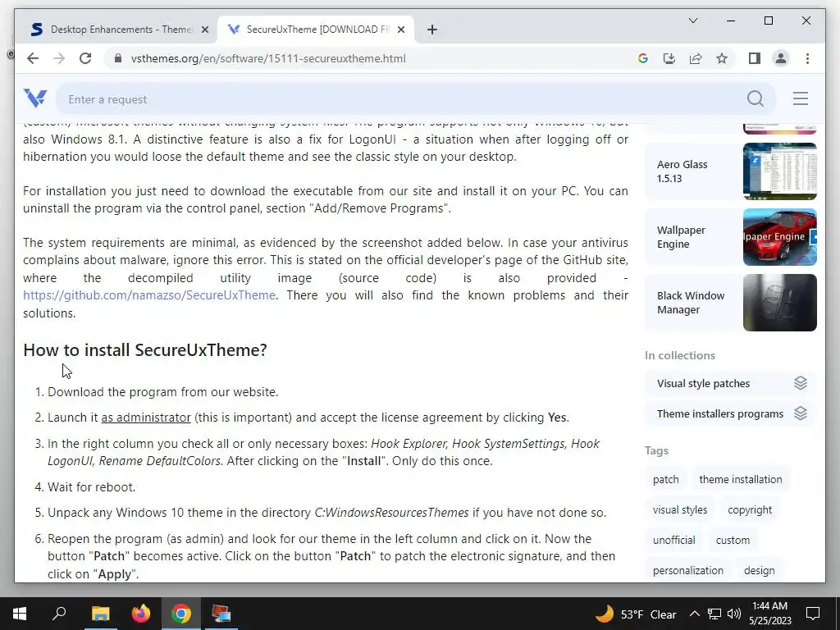
Task: Select the custom tag
Action: click(x=733, y=540)
